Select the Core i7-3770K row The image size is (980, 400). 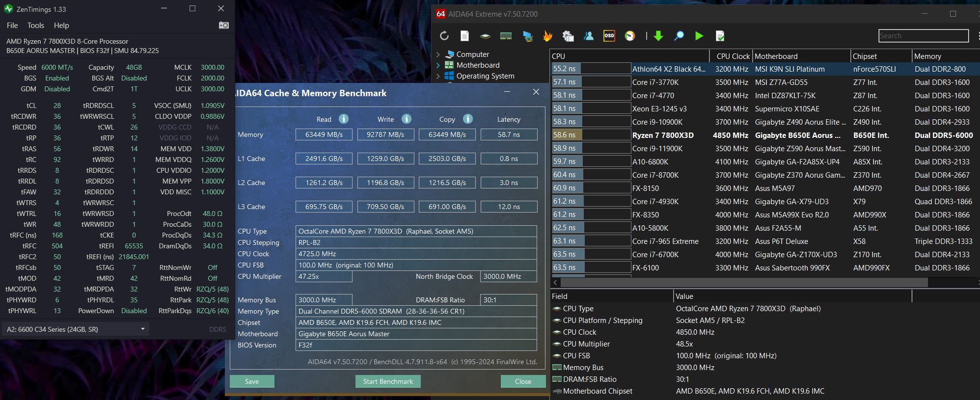[x=765, y=82]
